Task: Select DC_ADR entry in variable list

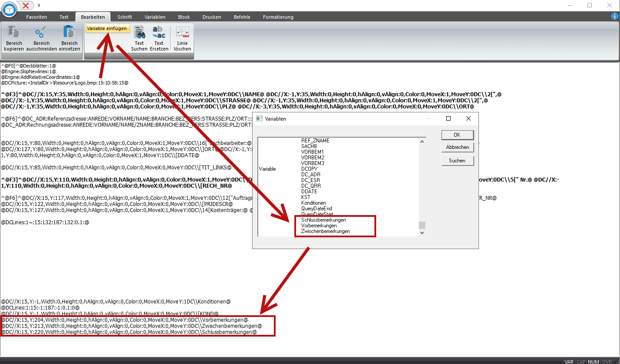Action: click(311, 175)
